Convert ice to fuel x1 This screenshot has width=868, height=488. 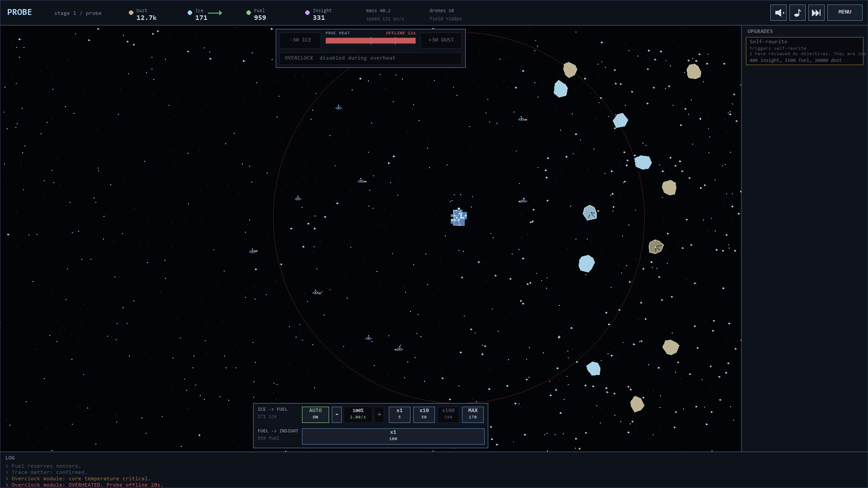click(x=399, y=414)
